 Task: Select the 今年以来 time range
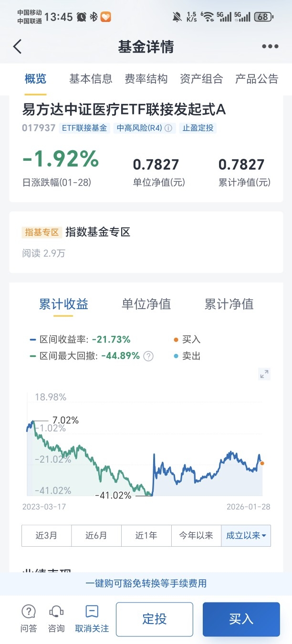[196, 535]
